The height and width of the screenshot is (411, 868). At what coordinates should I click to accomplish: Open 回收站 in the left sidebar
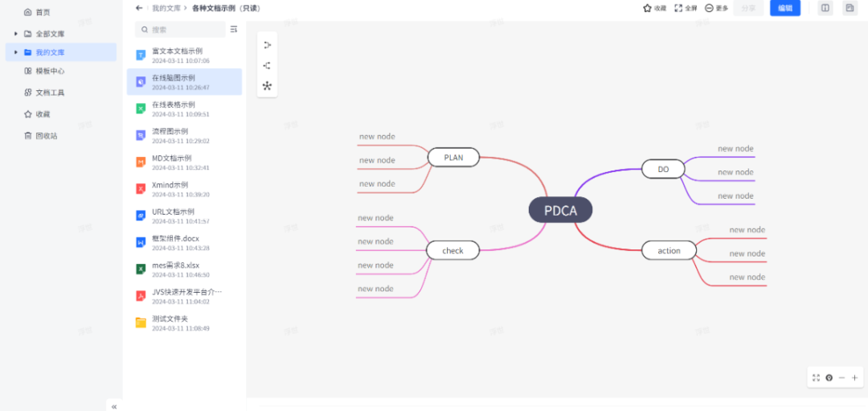(x=46, y=136)
